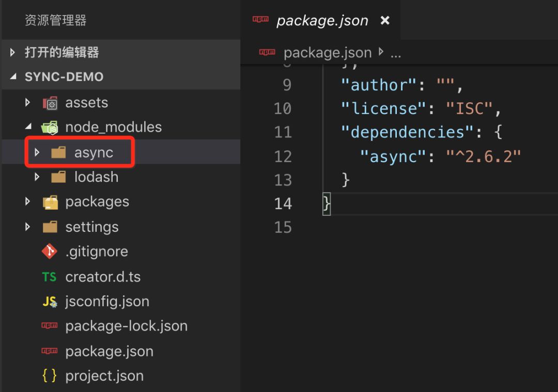Select the settings folder label
Viewport: 558px width, 392px height.
(92, 227)
